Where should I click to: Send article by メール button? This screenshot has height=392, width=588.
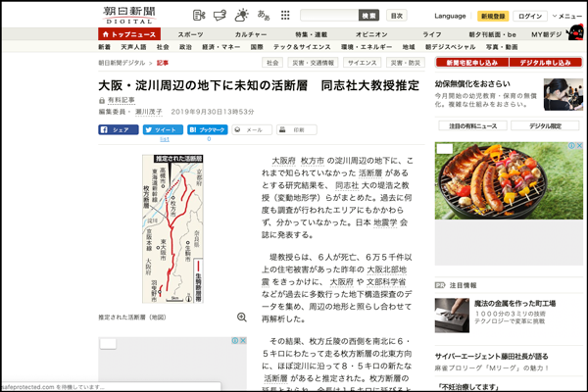(x=251, y=129)
